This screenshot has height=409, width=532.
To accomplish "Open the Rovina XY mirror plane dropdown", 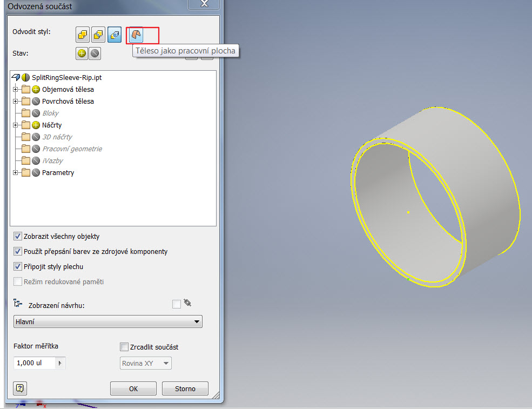I will [x=145, y=363].
